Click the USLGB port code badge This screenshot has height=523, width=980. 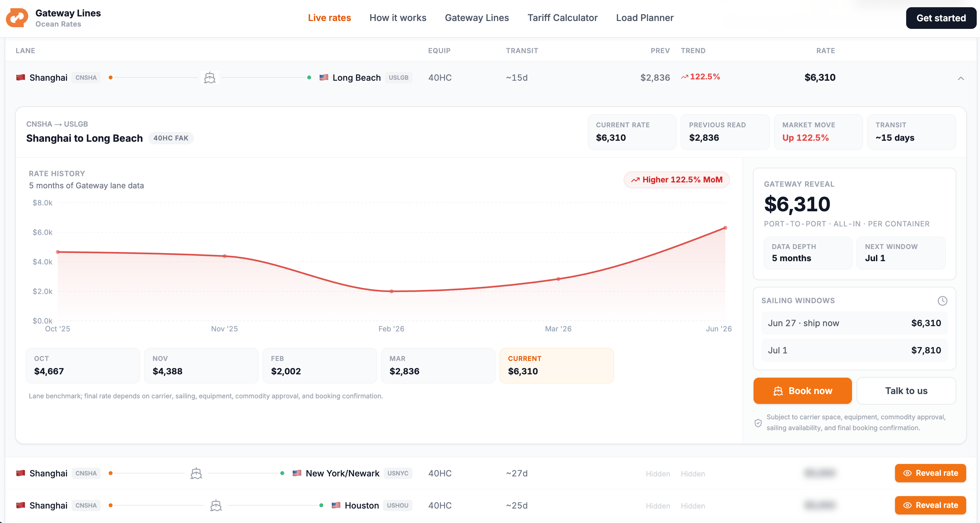click(x=398, y=77)
